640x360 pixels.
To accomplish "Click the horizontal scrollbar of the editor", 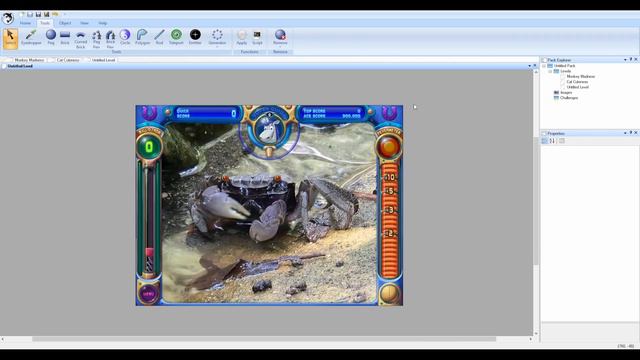I will (264, 339).
